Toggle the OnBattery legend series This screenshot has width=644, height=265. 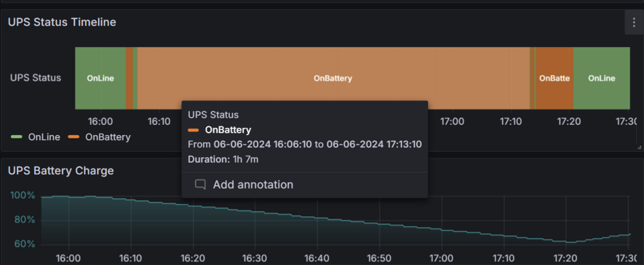point(99,137)
